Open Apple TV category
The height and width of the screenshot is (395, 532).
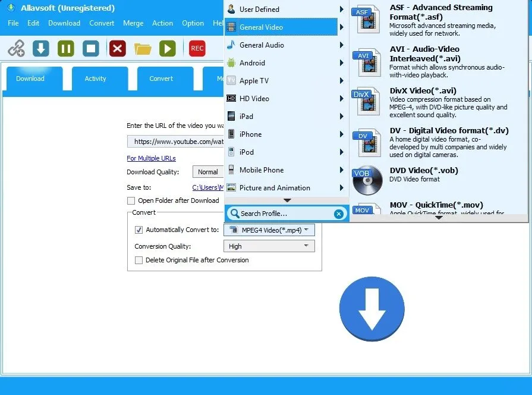click(x=286, y=80)
